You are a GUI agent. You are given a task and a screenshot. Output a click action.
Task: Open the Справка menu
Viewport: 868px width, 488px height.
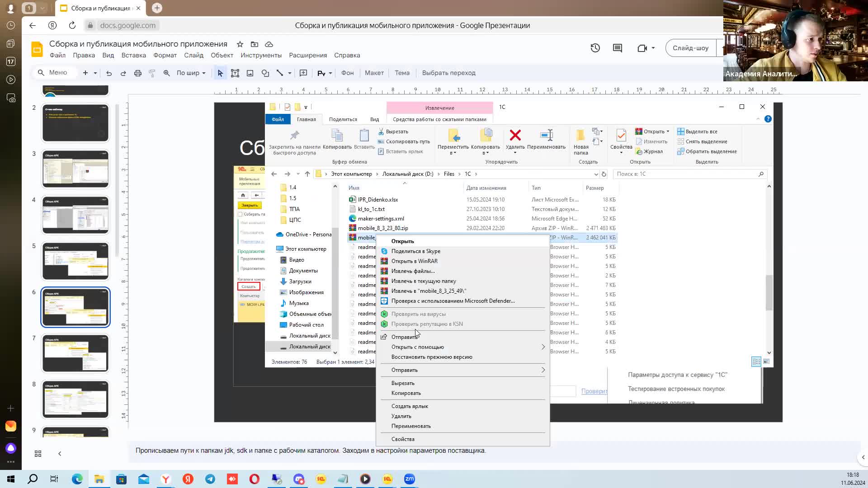tap(347, 55)
